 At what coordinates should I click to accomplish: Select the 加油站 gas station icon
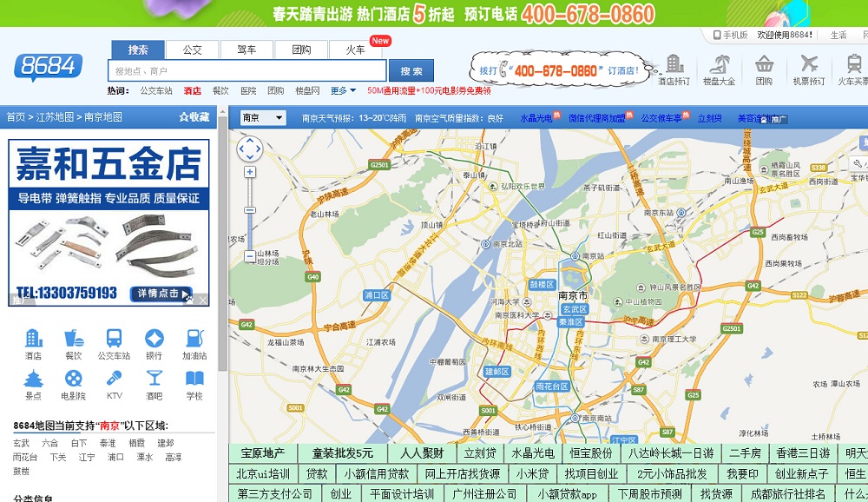click(194, 344)
